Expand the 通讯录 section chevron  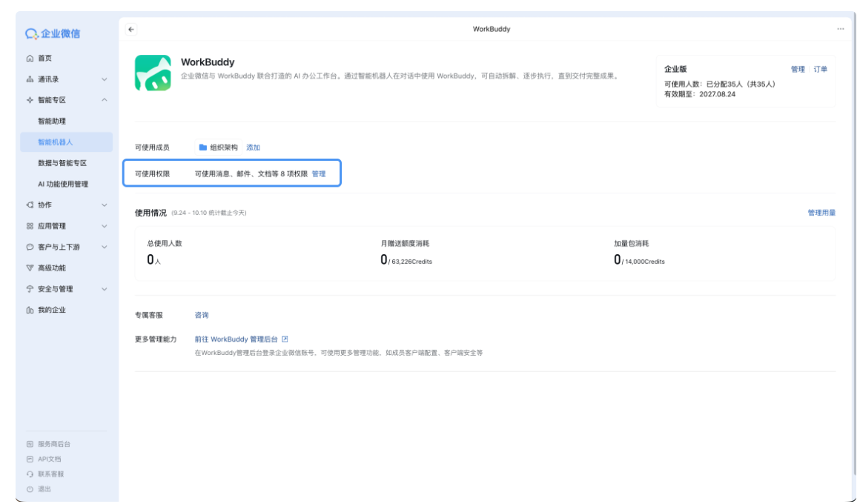click(105, 79)
